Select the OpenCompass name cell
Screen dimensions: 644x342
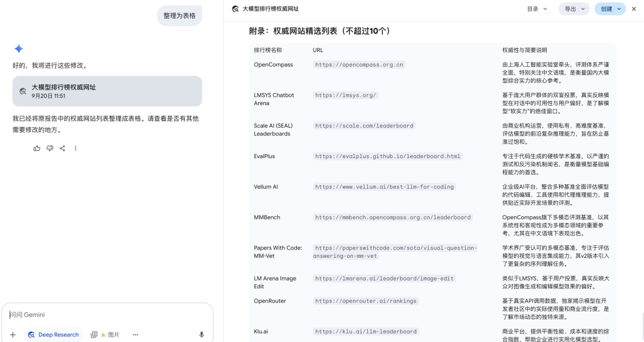point(273,64)
